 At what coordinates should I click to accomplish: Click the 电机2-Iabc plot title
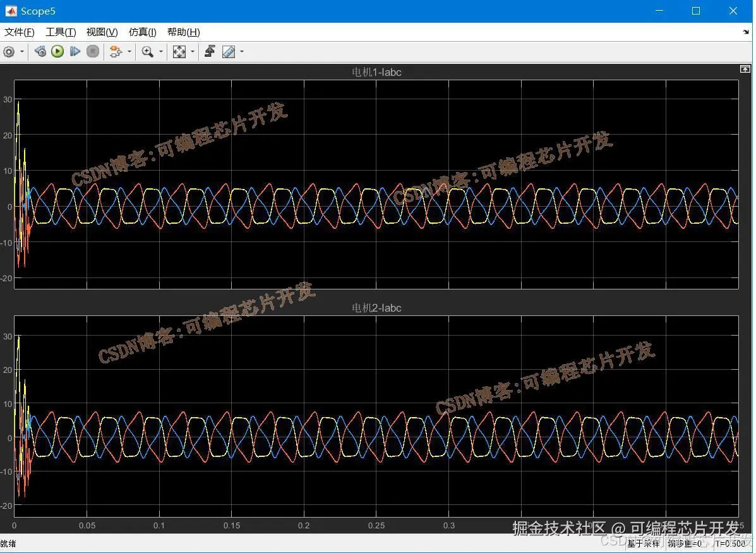376,308
